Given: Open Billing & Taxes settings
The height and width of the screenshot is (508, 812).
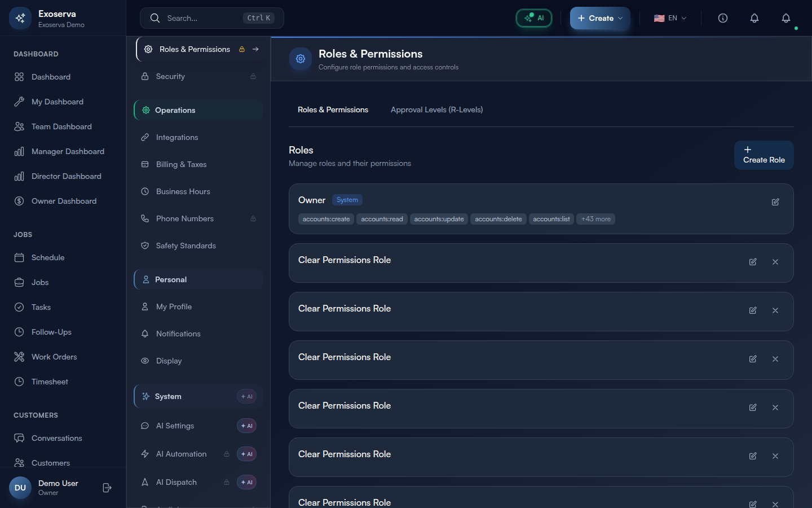Looking at the screenshot, I should click(x=181, y=164).
